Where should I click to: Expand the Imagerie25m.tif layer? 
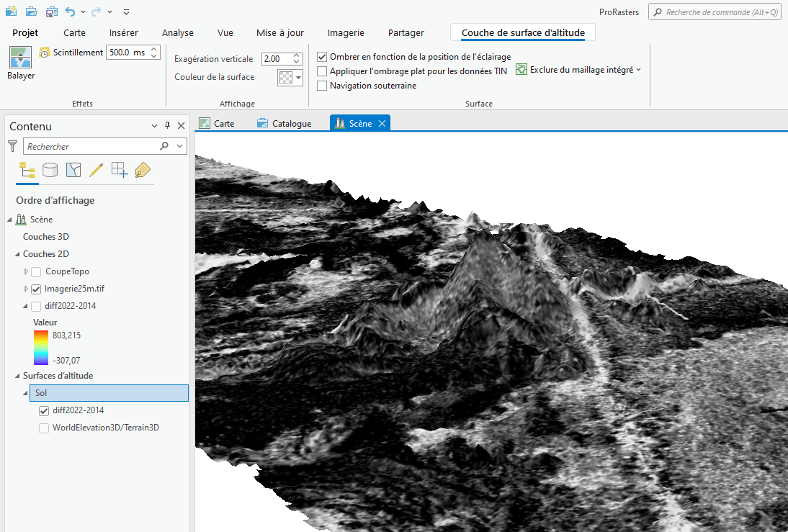click(x=27, y=289)
